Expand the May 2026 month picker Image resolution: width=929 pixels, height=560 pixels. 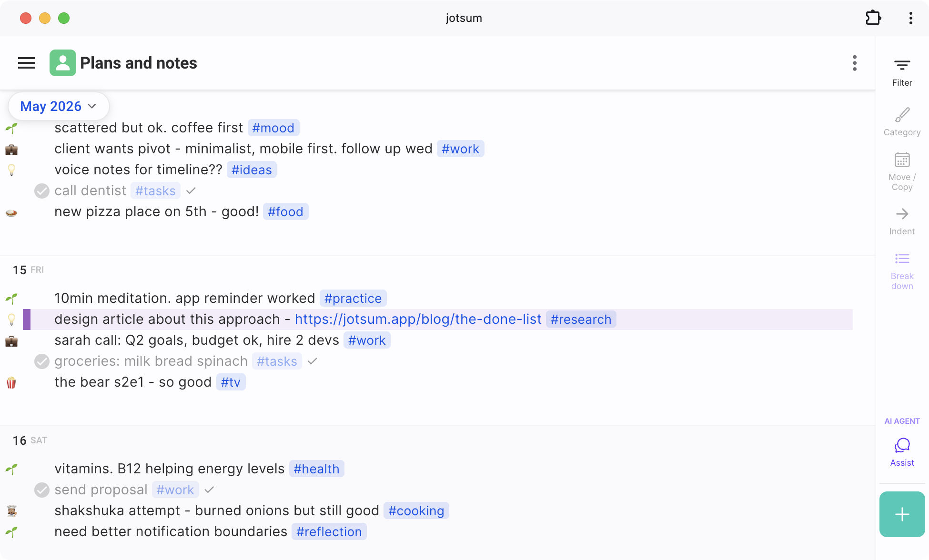[x=59, y=106]
